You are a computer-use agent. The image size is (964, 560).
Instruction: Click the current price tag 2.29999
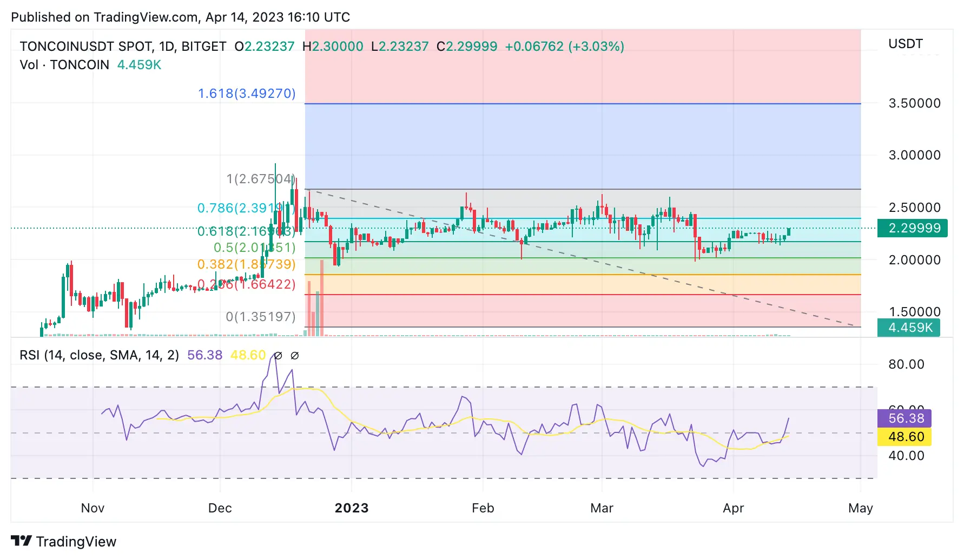[x=913, y=228]
